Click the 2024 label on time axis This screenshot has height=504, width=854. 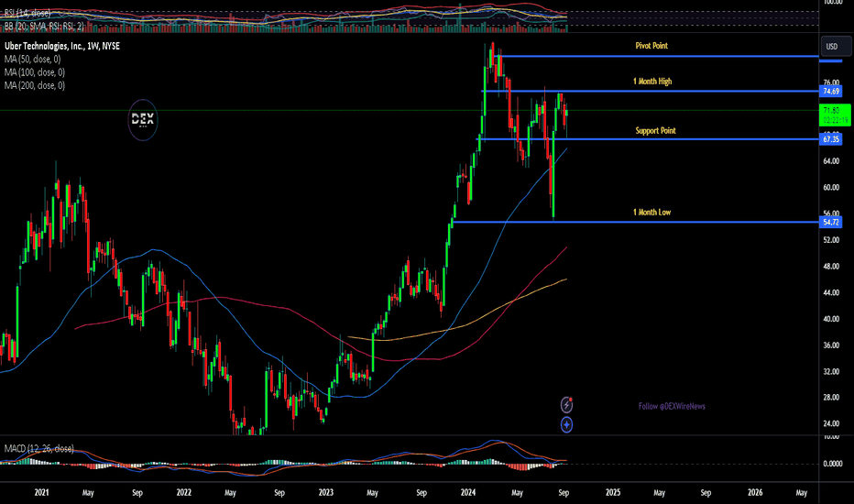[468, 493]
